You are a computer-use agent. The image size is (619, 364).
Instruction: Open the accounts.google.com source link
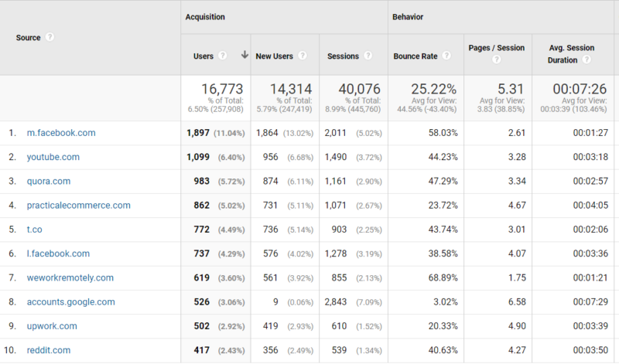click(70, 301)
